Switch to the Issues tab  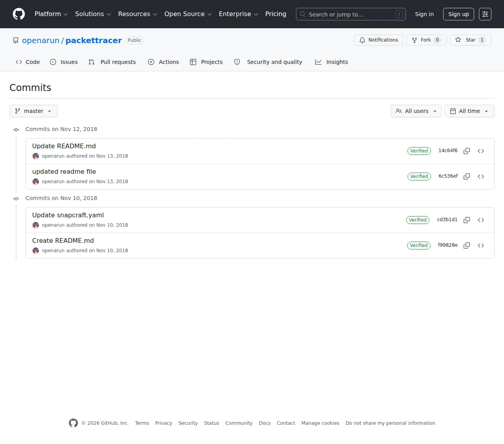[64, 62]
